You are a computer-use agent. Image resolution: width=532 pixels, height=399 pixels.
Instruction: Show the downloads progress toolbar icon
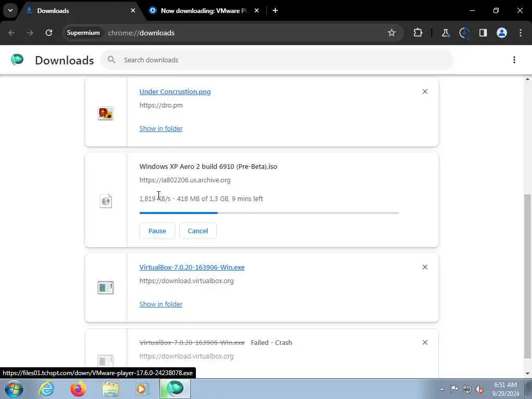(x=464, y=33)
